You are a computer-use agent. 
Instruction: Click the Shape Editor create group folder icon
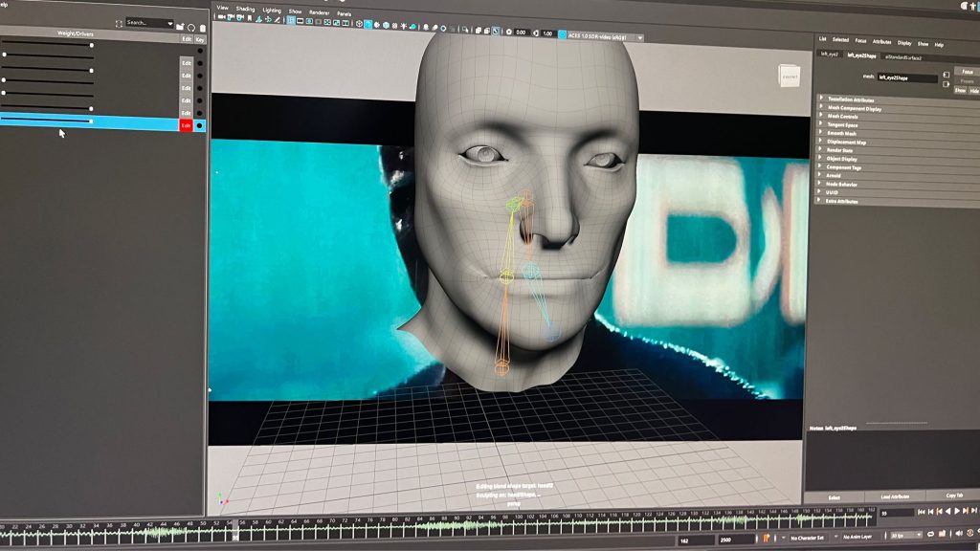[180, 27]
